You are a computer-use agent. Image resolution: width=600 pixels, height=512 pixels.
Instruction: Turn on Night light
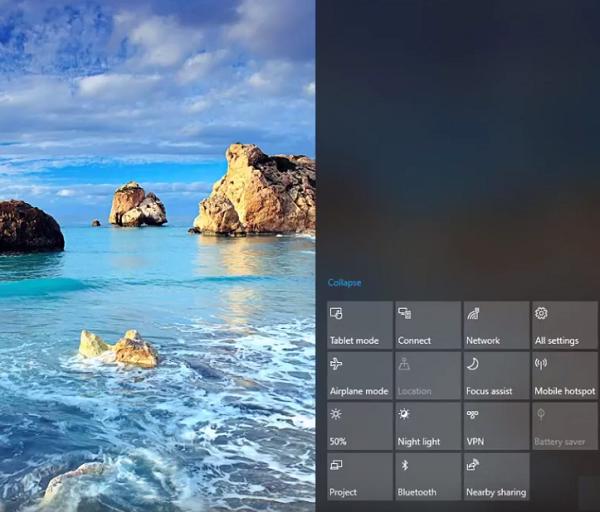tap(428, 426)
